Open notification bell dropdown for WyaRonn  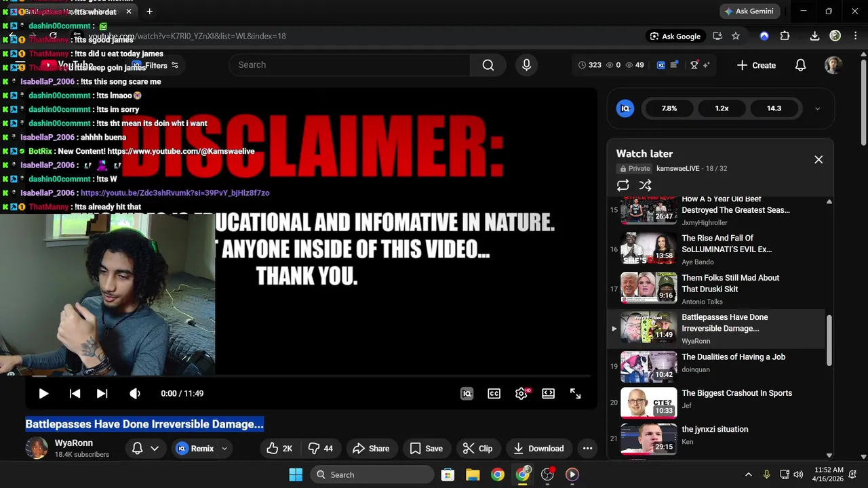click(145, 449)
